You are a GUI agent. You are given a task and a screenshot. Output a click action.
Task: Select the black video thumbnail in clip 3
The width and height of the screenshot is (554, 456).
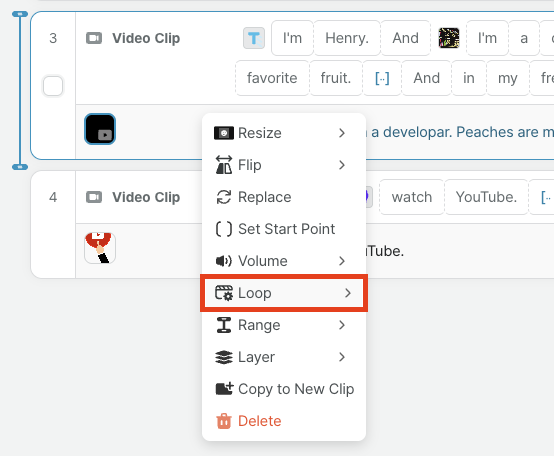coord(100,129)
